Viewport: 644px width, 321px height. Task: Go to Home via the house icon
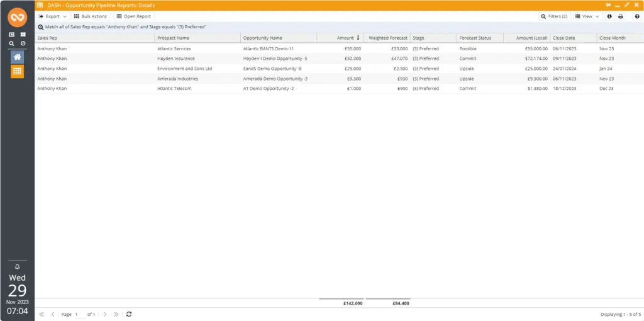[x=17, y=57]
